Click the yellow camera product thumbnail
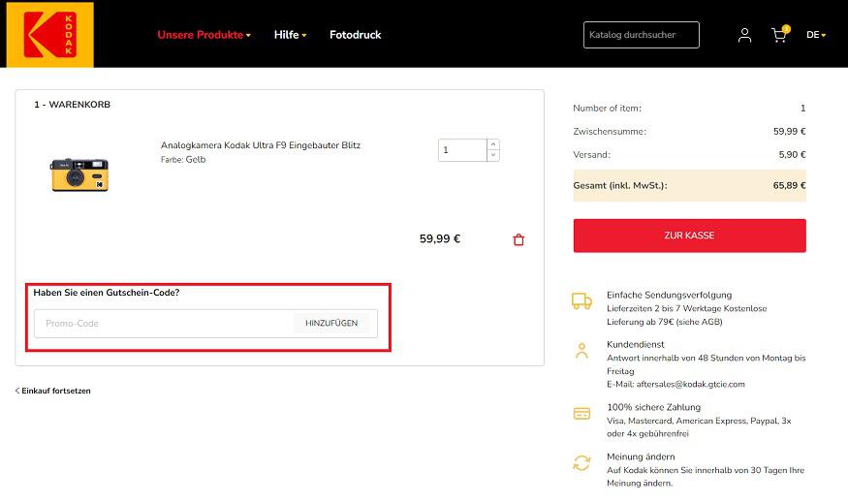 80,174
